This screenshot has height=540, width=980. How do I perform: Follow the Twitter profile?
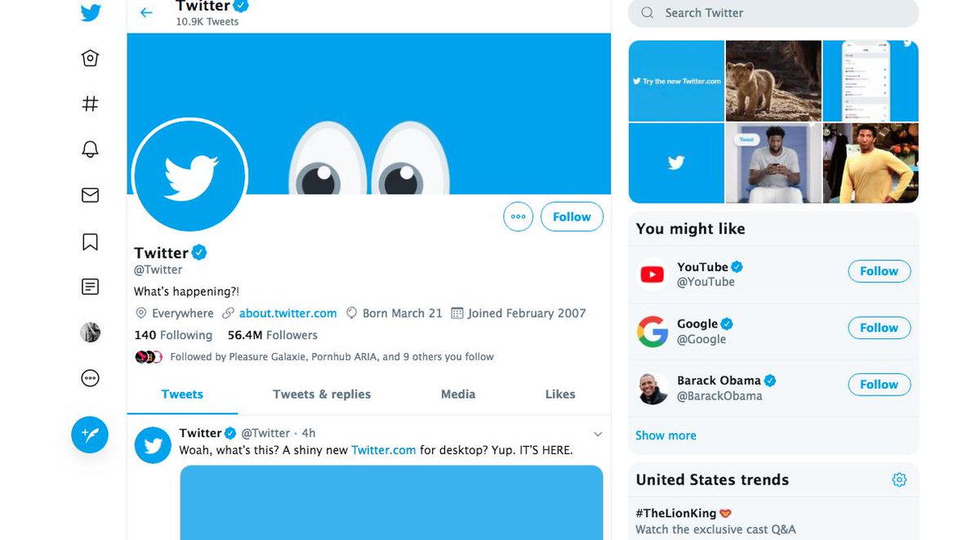(572, 217)
